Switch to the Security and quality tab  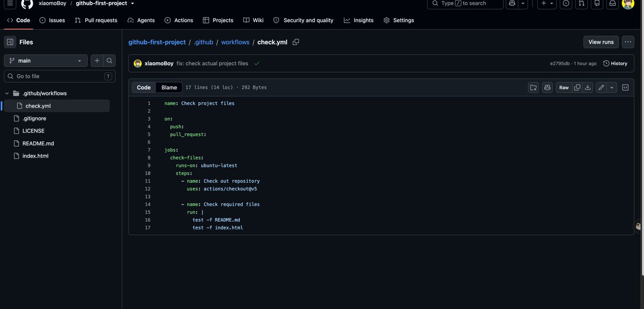pyautogui.click(x=303, y=20)
